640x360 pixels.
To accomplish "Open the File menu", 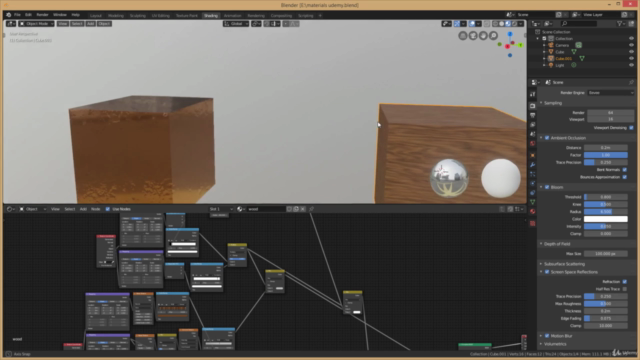I will 17,15.
